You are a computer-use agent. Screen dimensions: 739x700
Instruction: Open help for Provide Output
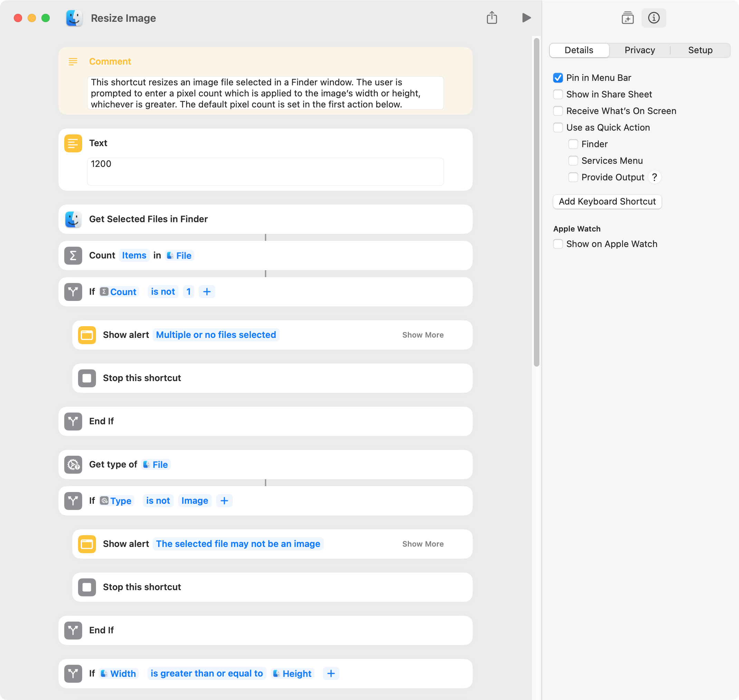(654, 177)
